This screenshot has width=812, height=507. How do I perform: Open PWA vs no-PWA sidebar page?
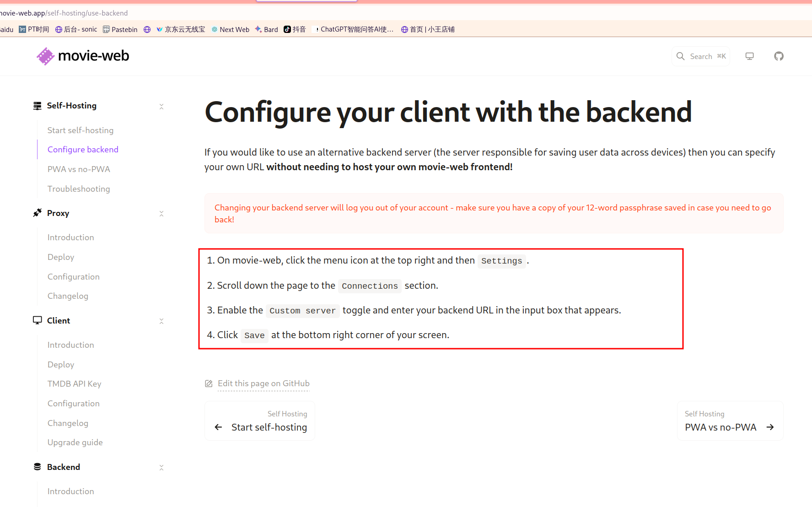pos(79,169)
